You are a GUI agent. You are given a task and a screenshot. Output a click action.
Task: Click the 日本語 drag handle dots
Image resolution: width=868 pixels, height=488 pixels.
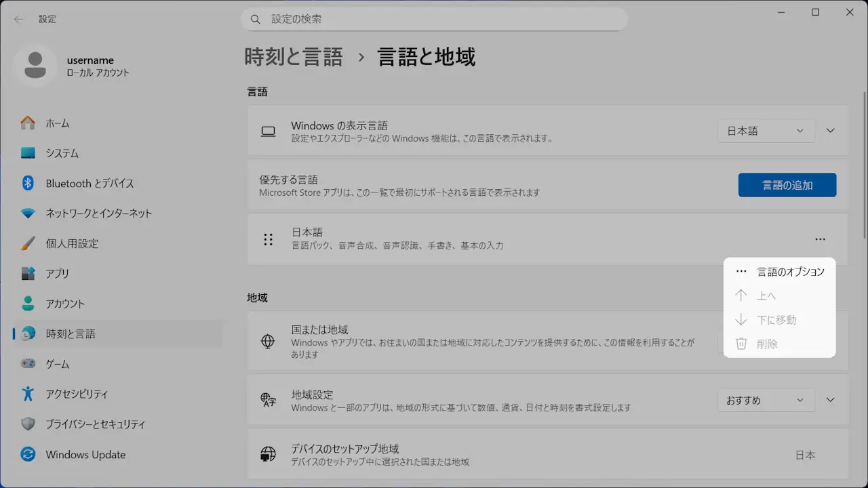[269, 239]
